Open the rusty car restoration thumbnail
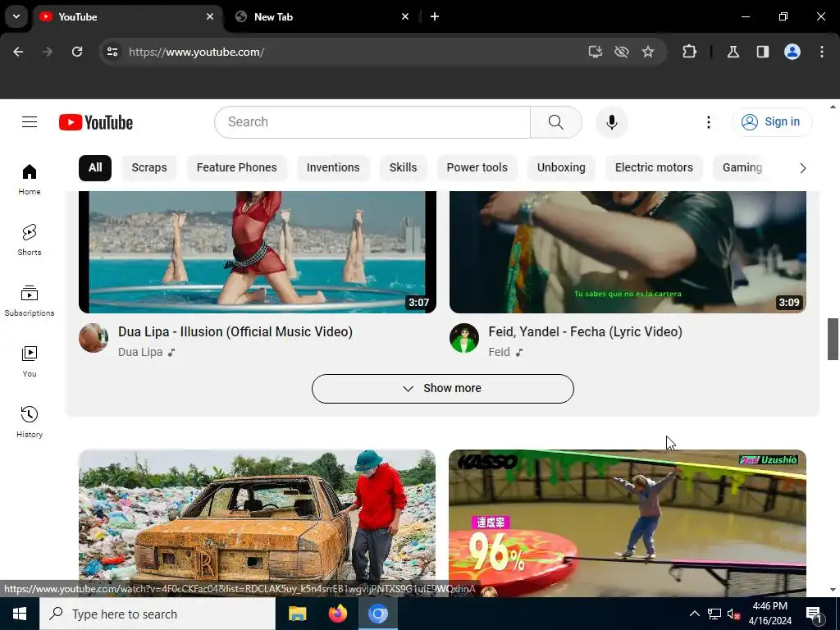Viewport: 840px width, 630px height. click(x=257, y=523)
